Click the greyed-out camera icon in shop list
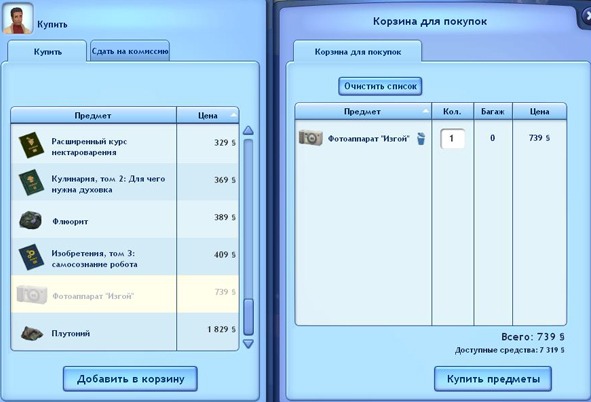This screenshot has height=402, width=591. coord(32,294)
